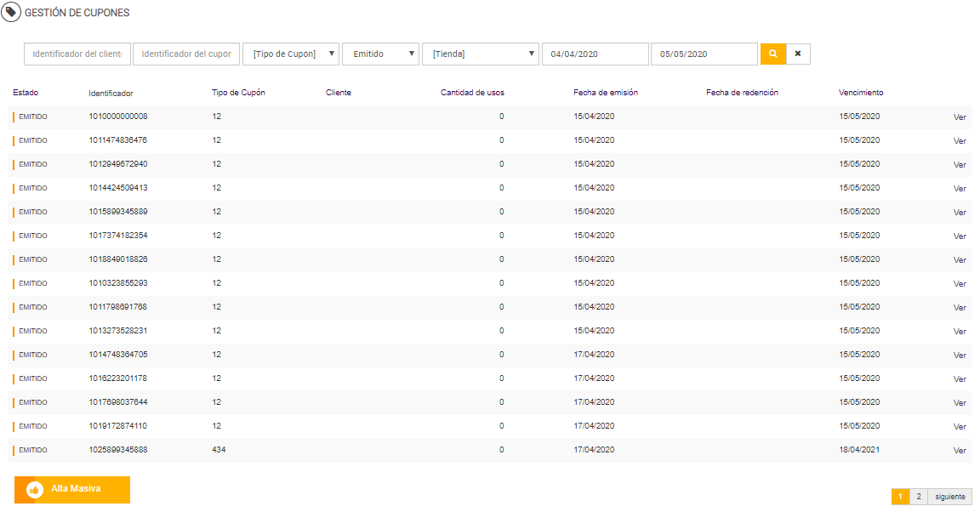
Task: Open the Tienda store dropdown
Action: pyautogui.click(x=481, y=54)
